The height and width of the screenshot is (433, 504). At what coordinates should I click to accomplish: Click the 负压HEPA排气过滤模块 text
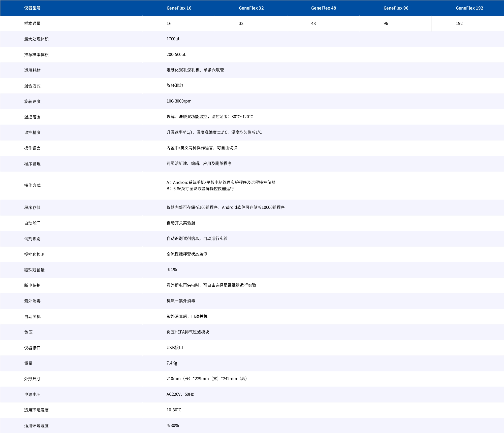(187, 332)
